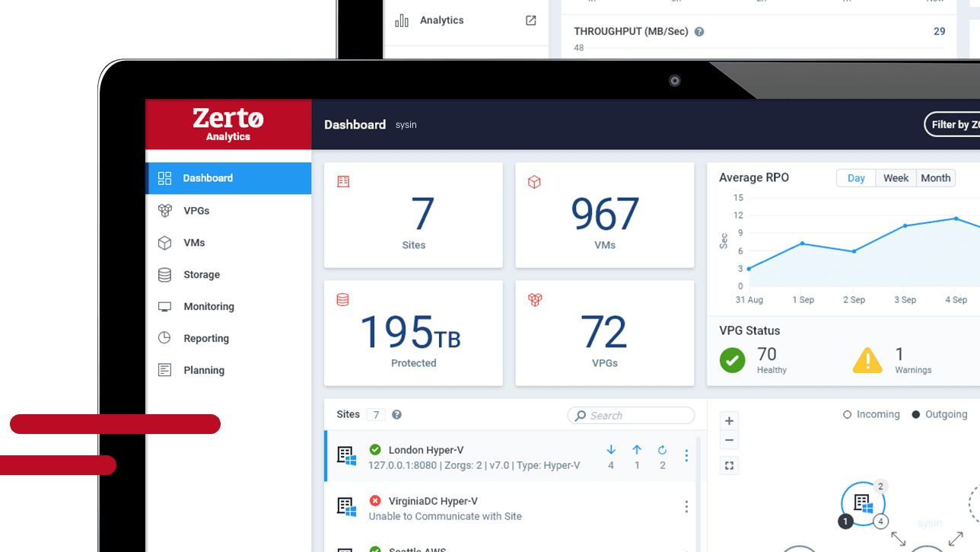Click London Hyper-V green status icon
Screen dimensions: 980x552
click(375, 450)
